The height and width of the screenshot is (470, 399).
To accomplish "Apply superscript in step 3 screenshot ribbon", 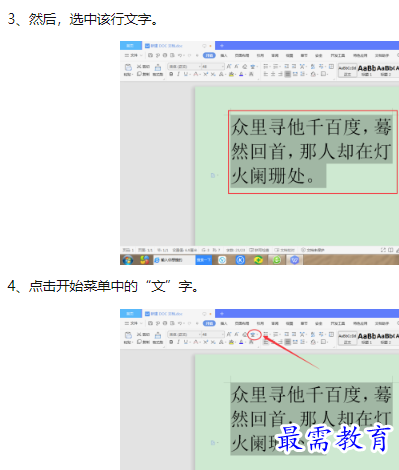I will coord(206,74).
